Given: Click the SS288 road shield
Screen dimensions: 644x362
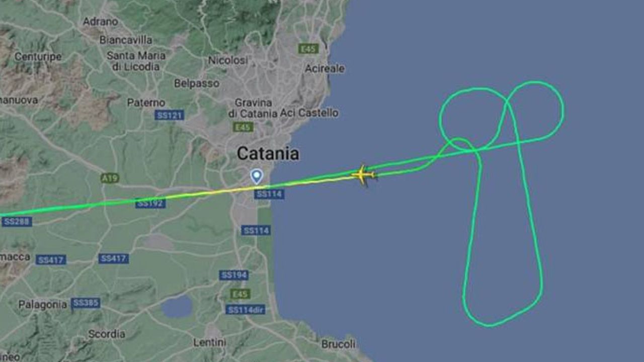Looking at the screenshot, I should 17,222.
